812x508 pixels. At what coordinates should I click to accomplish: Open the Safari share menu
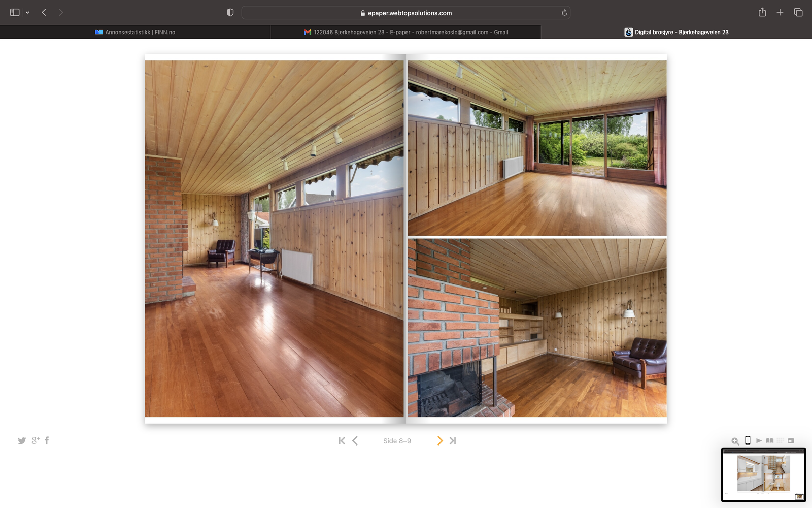pos(762,12)
